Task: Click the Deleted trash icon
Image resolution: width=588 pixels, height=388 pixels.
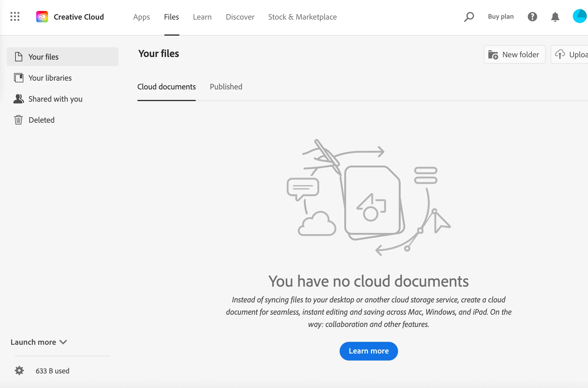Action: point(18,120)
